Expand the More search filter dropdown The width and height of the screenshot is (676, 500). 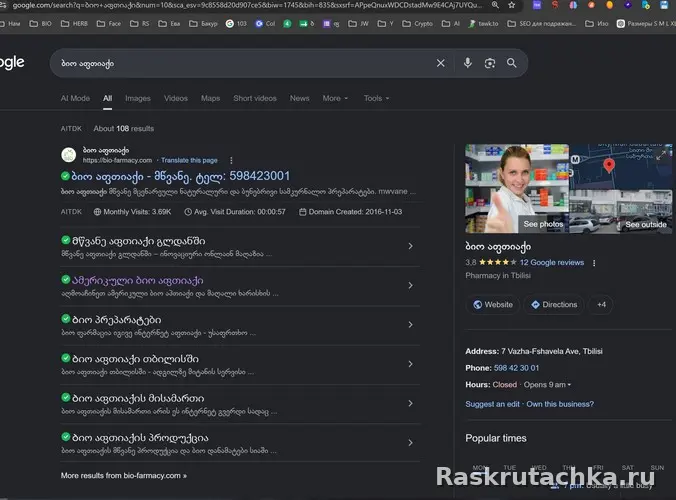(x=335, y=98)
